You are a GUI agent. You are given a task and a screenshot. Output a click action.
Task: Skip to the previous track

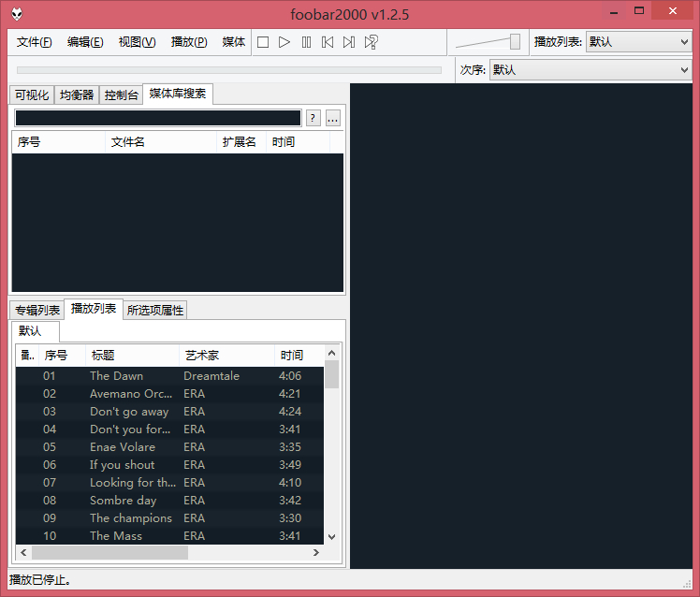click(328, 42)
